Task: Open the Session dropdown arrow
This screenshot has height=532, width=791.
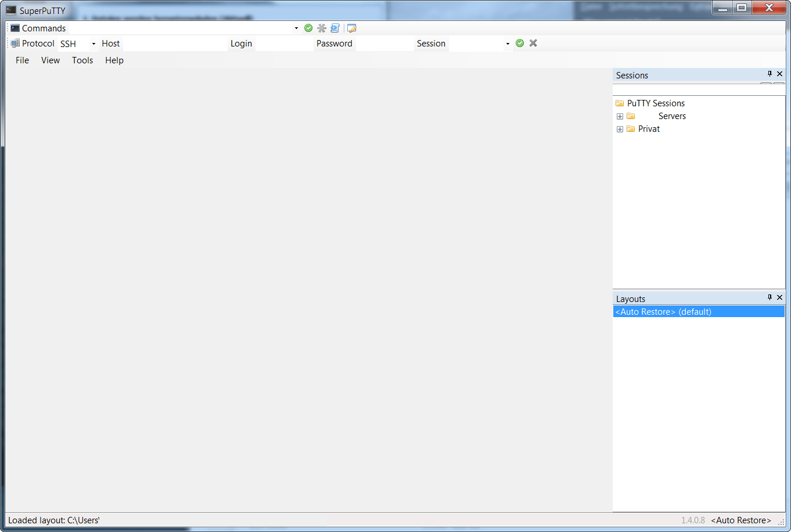Action: coord(508,44)
